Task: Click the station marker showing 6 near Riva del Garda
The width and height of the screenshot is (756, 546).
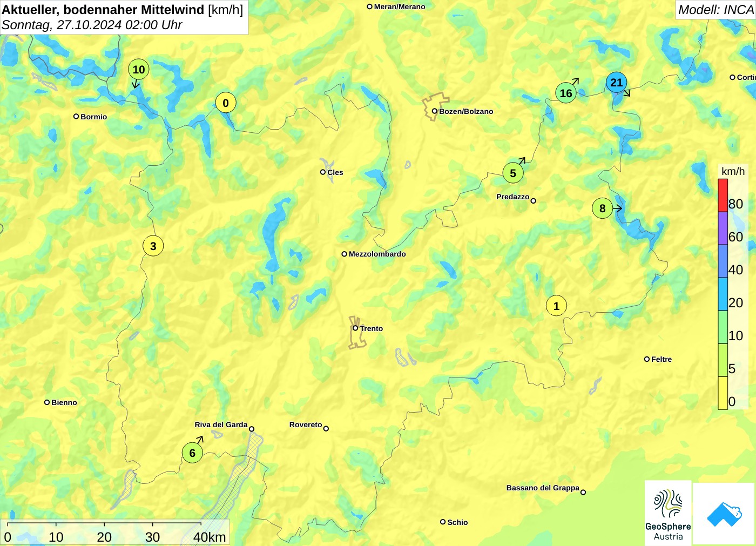Action: click(192, 453)
